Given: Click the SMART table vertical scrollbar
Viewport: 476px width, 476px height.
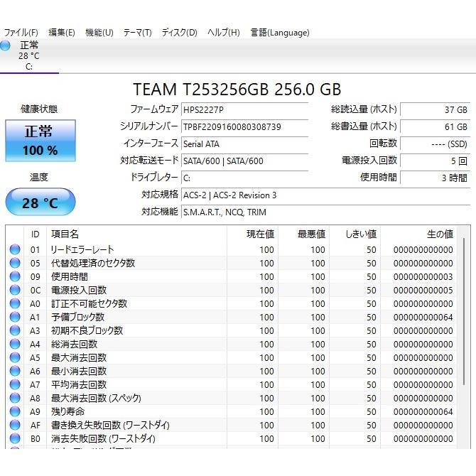Looking at the screenshot, I should pos(464,312).
